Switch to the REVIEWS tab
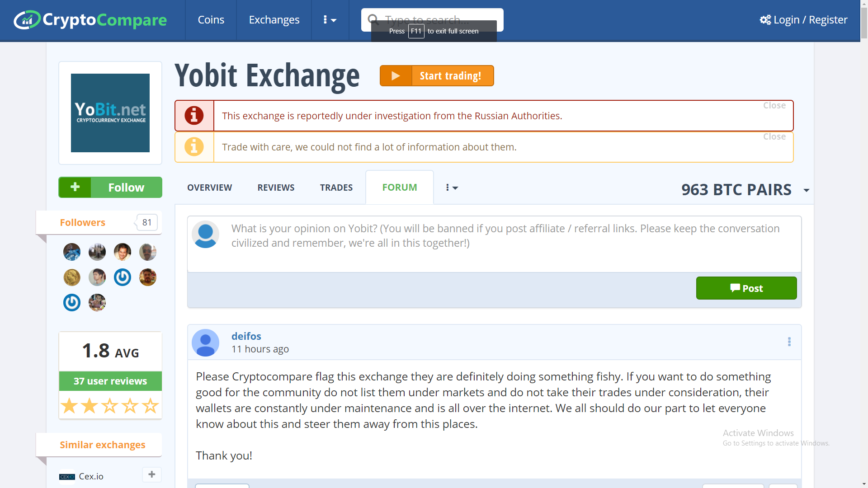Screen dimensions: 868x488 tap(276, 188)
